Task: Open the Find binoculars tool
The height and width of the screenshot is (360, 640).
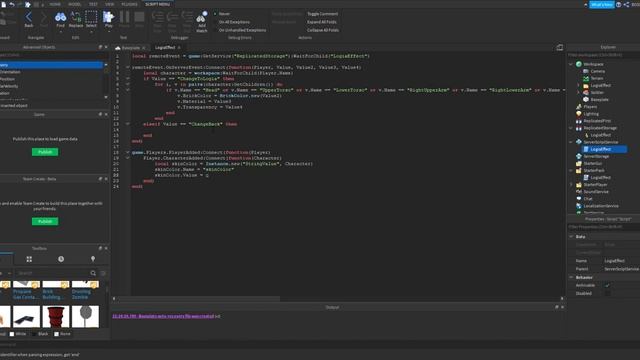Action: pyautogui.click(x=60, y=19)
